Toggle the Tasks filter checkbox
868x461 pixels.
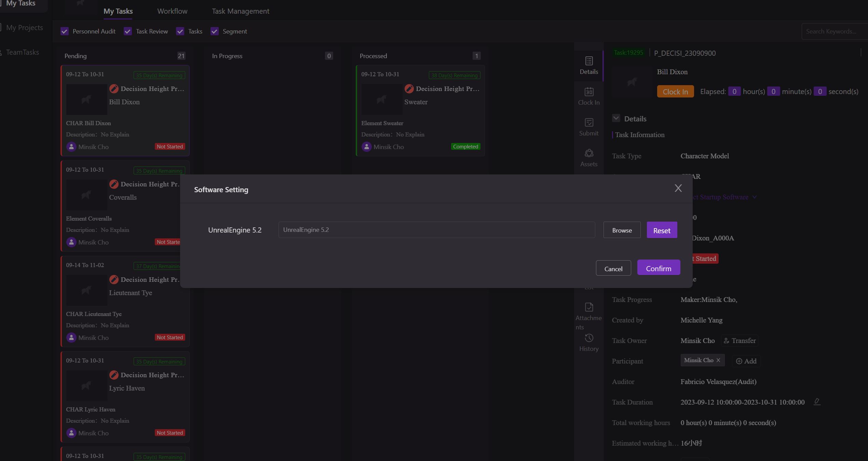click(x=180, y=31)
